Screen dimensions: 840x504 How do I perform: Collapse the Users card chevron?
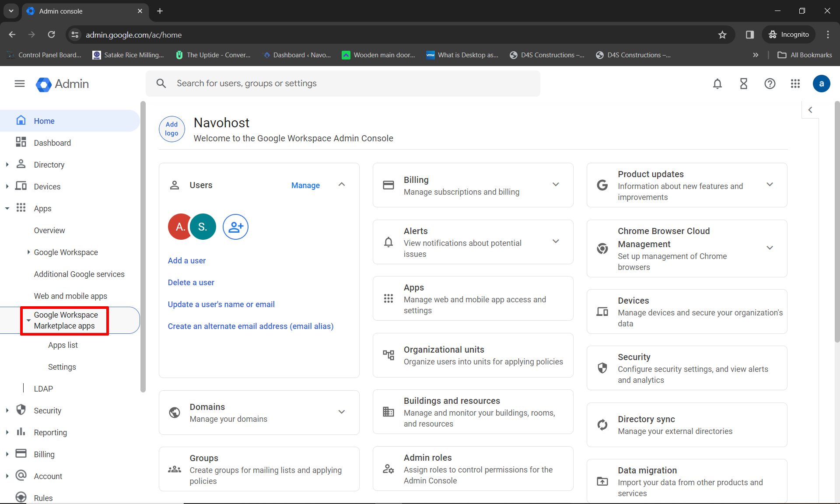point(342,185)
